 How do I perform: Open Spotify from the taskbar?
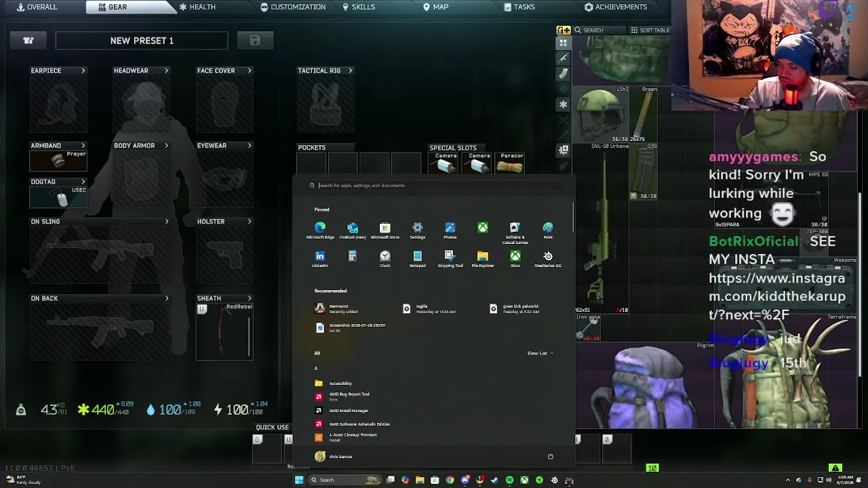pos(509,480)
